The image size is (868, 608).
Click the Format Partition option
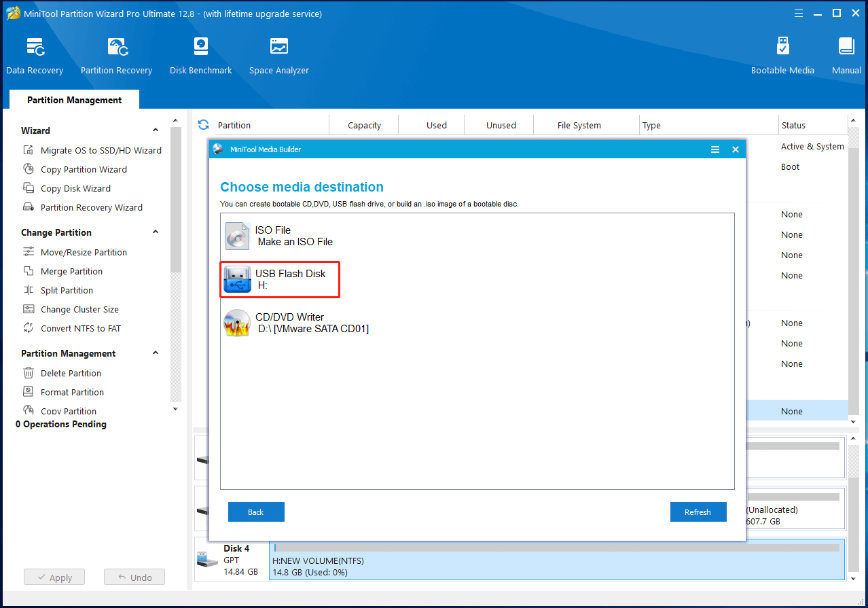(x=72, y=392)
